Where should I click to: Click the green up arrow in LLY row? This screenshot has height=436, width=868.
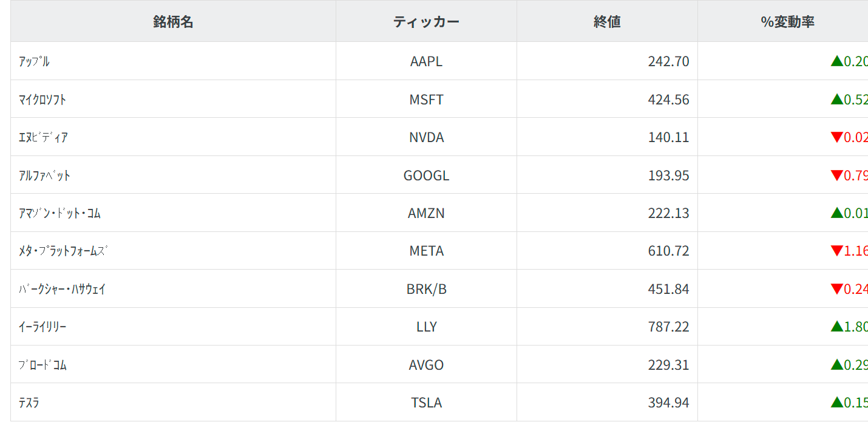coord(837,327)
